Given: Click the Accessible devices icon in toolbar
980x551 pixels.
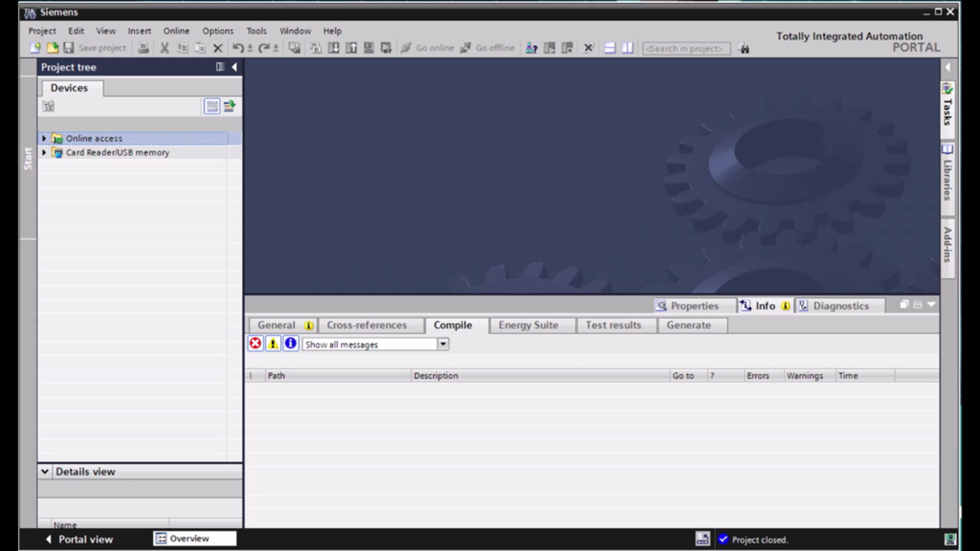Looking at the screenshot, I should click(x=531, y=48).
